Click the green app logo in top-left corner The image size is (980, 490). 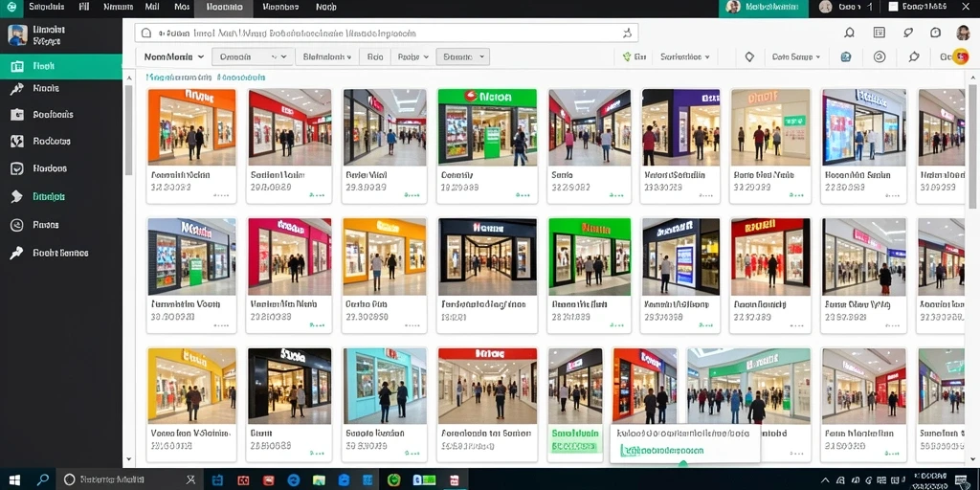coord(11,7)
